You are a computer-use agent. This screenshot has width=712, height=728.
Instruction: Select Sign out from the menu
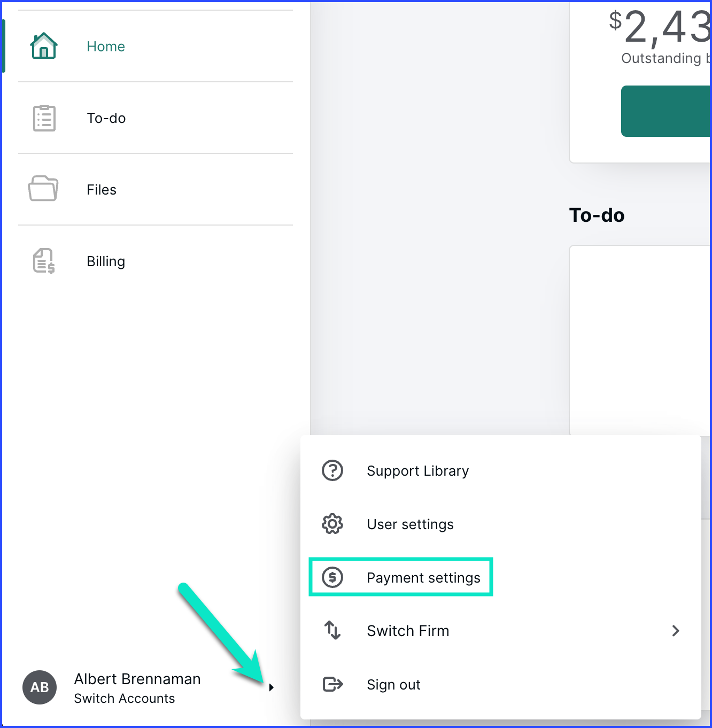pos(501,685)
